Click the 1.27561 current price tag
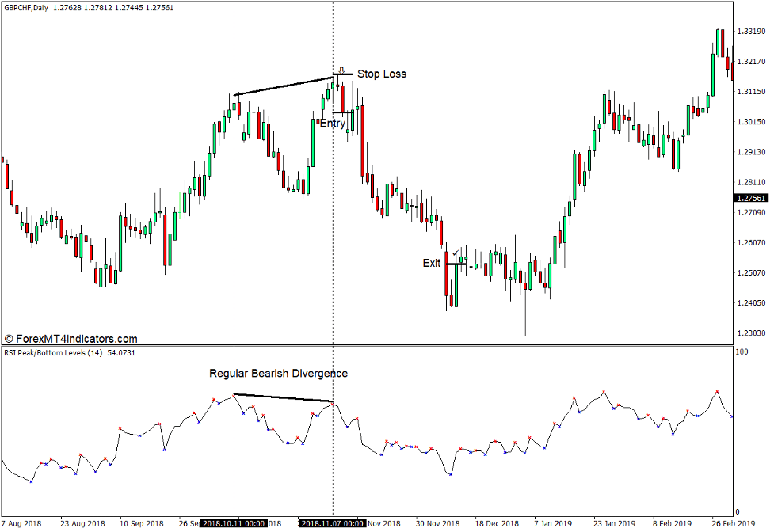 point(750,197)
